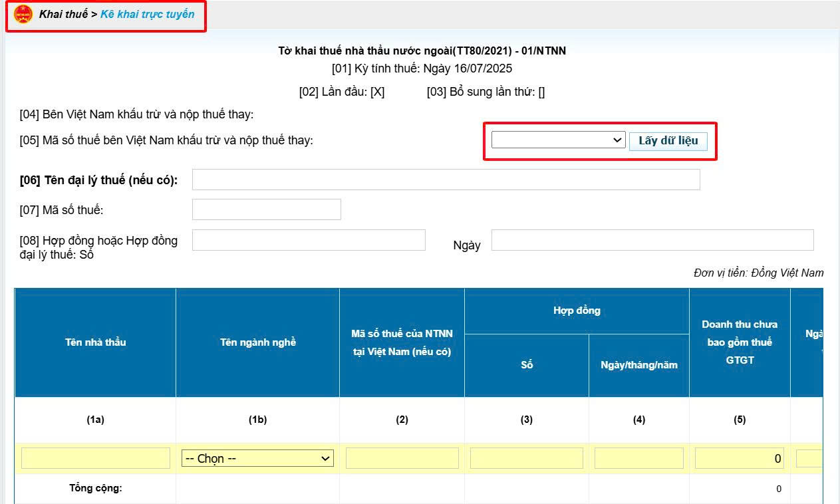Click the partially visible cell after column 5
This screenshot has width=840, height=504.
coord(809,458)
